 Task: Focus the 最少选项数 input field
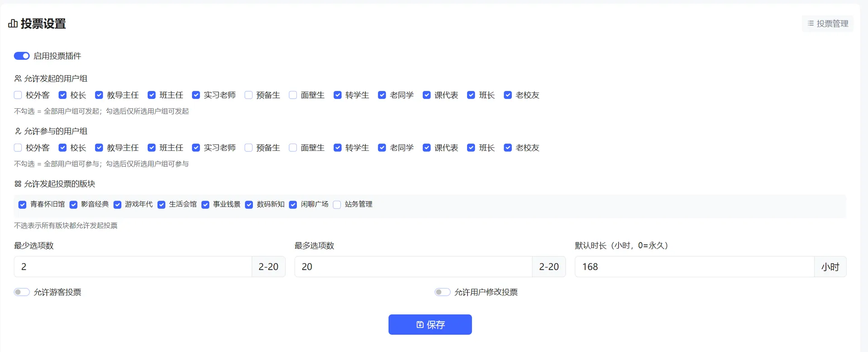coord(133,266)
